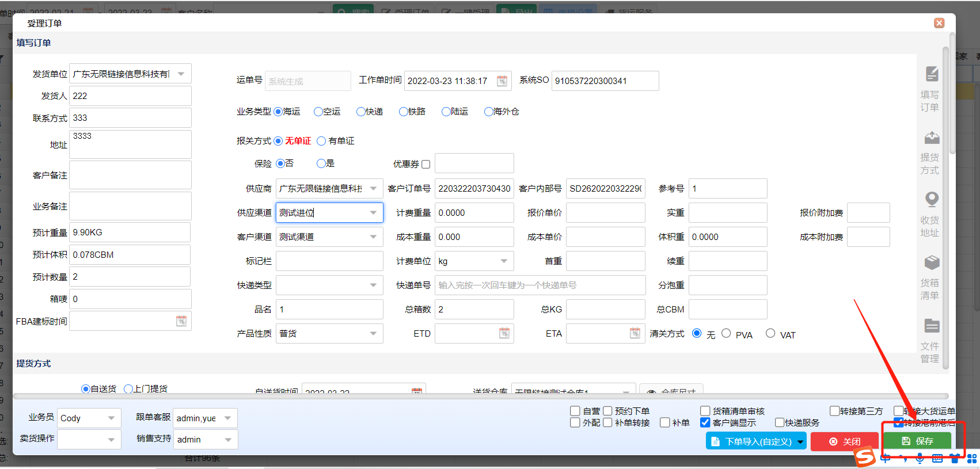Open calendar picker for 工作单时间

[502, 81]
